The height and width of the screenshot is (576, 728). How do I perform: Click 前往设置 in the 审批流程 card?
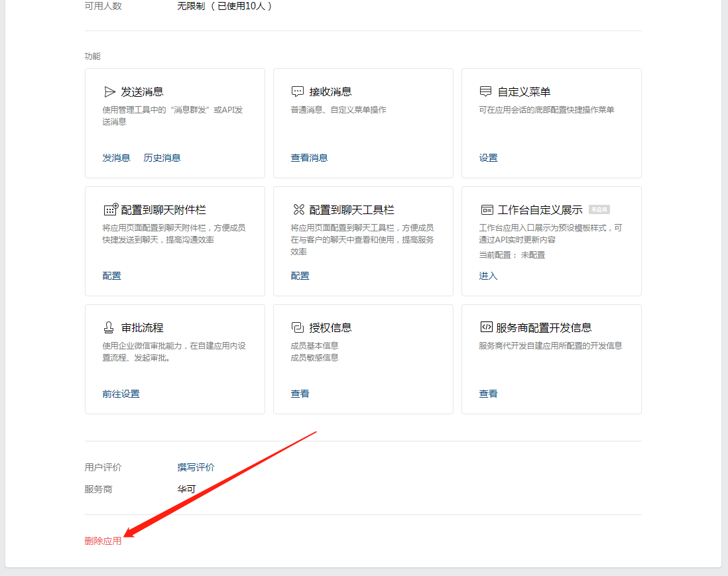click(x=121, y=394)
